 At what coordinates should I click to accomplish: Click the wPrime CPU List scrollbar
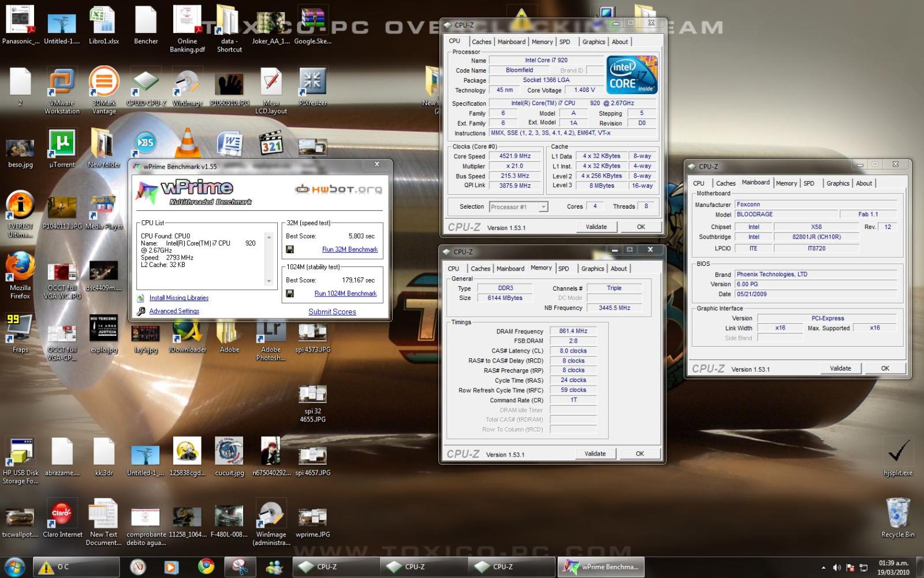269,259
